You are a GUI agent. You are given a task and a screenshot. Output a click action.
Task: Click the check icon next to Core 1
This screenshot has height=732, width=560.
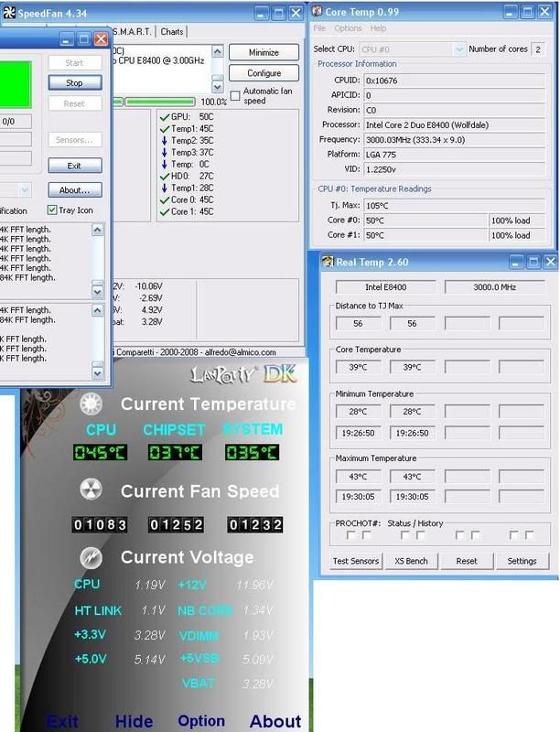(x=165, y=211)
